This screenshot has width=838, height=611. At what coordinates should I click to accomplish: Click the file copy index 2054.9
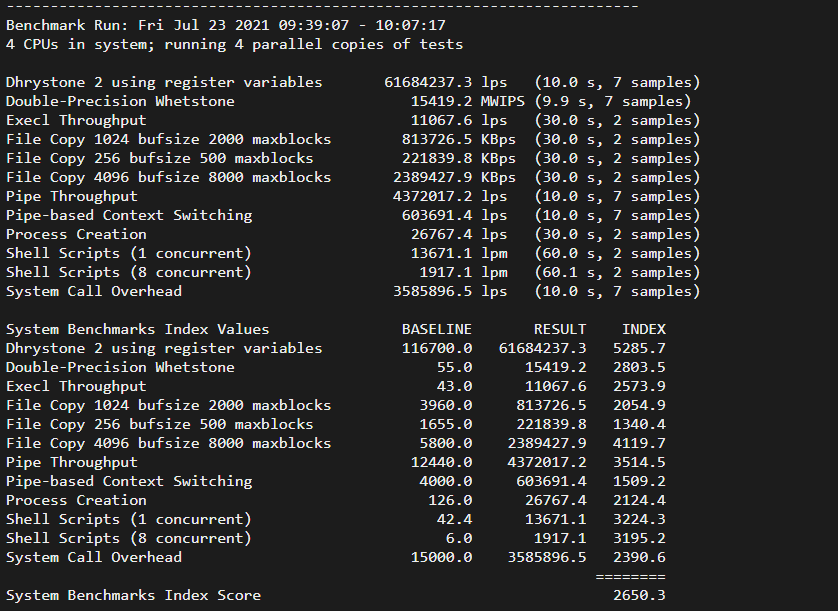pyautogui.click(x=639, y=405)
